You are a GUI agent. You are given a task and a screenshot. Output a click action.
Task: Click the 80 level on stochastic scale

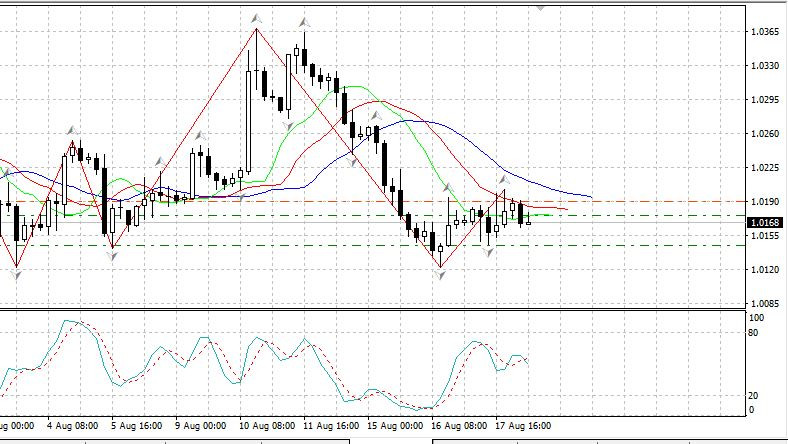coord(756,331)
